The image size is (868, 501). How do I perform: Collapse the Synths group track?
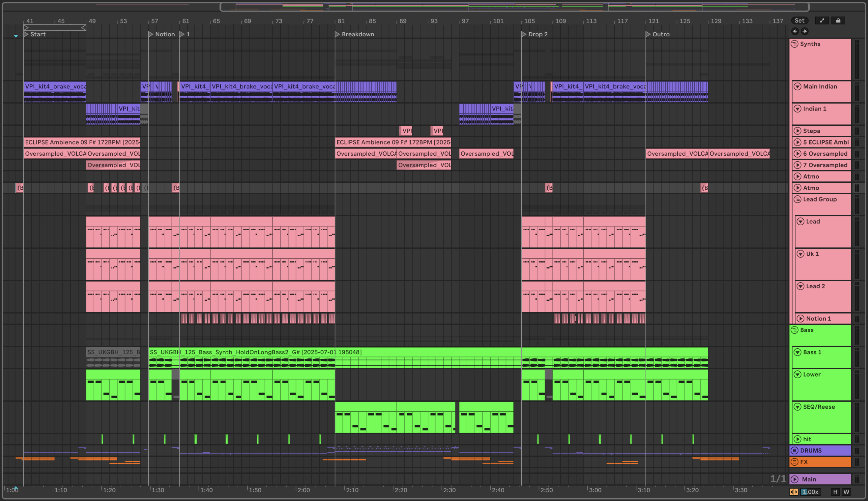click(x=794, y=44)
